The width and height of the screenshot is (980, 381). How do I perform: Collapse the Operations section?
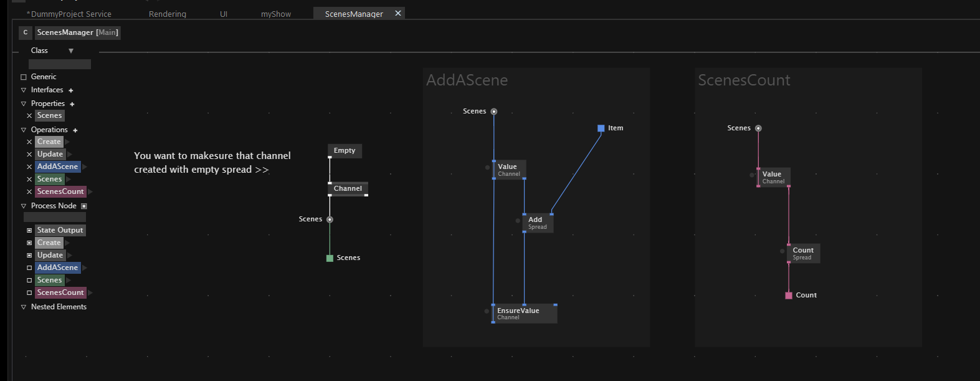point(24,130)
